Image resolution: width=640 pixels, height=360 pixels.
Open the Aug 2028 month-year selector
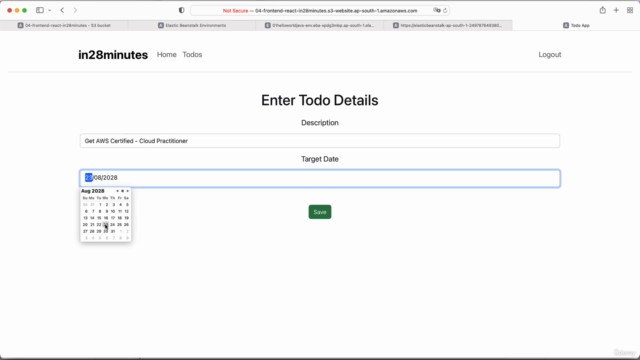tap(93, 191)
